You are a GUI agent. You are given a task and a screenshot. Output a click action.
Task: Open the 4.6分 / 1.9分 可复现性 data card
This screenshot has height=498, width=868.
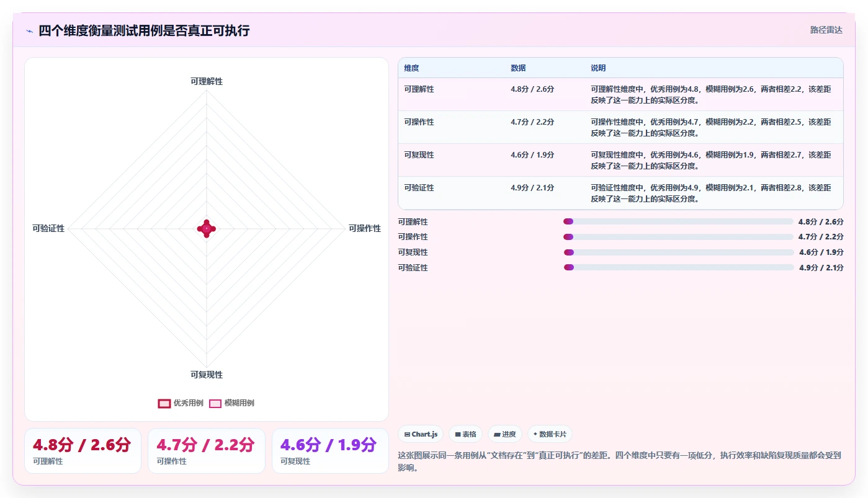pos(330,451)
